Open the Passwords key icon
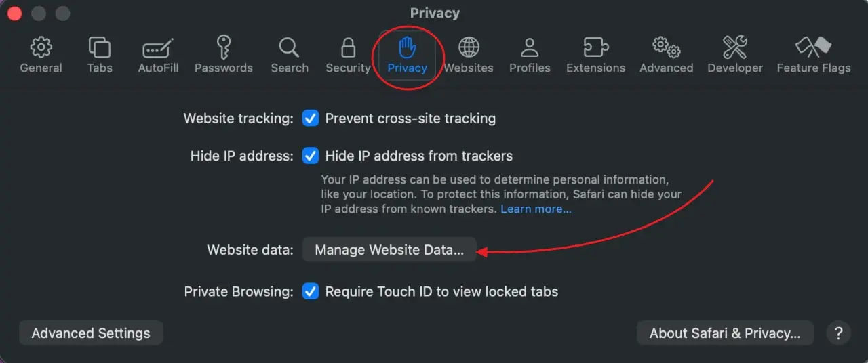868x363 pixels. click(223, 48)
